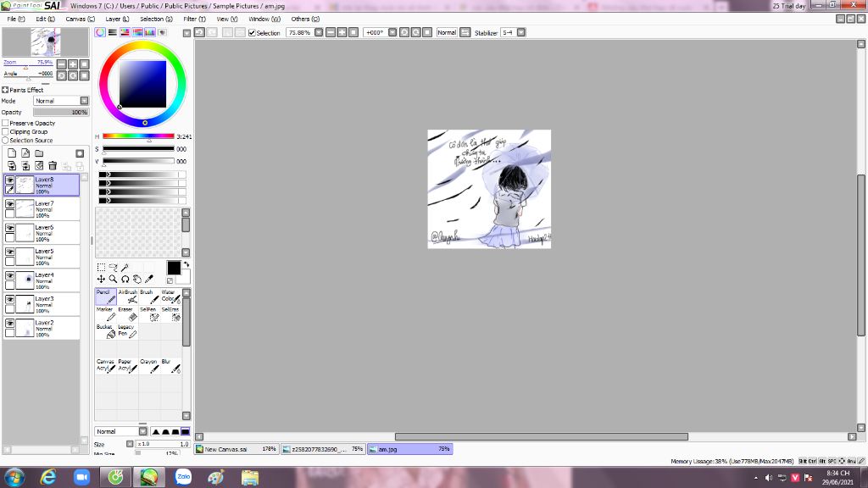868x488 pixels.
Task: Swap foreground and background colors
Action: [x=186, y=264]
